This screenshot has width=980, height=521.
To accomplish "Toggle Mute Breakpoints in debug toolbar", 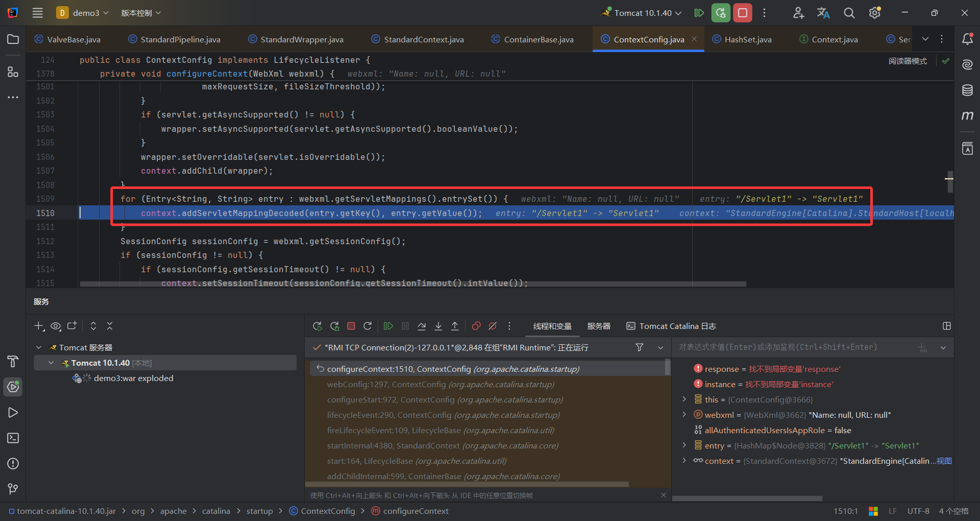I will point(493,326).
